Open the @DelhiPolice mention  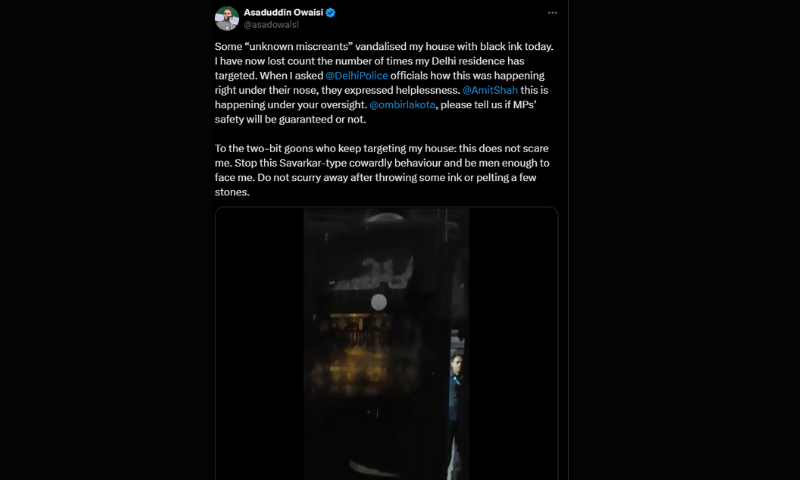[x=357, y=75]
